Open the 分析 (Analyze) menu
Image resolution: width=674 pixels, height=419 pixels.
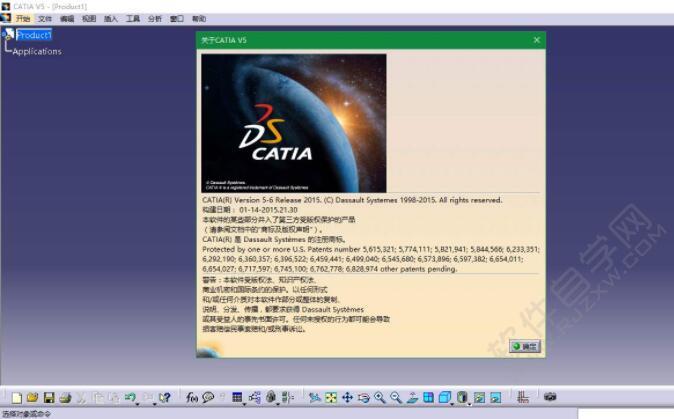(x=155, y=18)
